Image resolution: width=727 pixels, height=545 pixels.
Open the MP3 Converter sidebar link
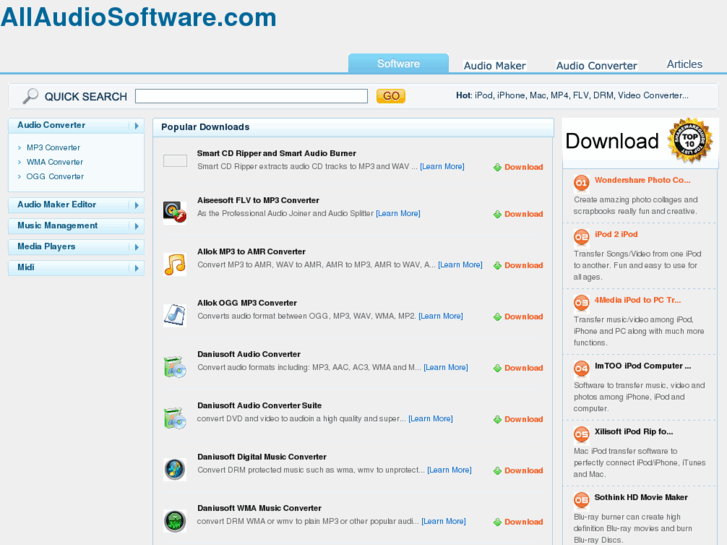[x=53, y=147]
